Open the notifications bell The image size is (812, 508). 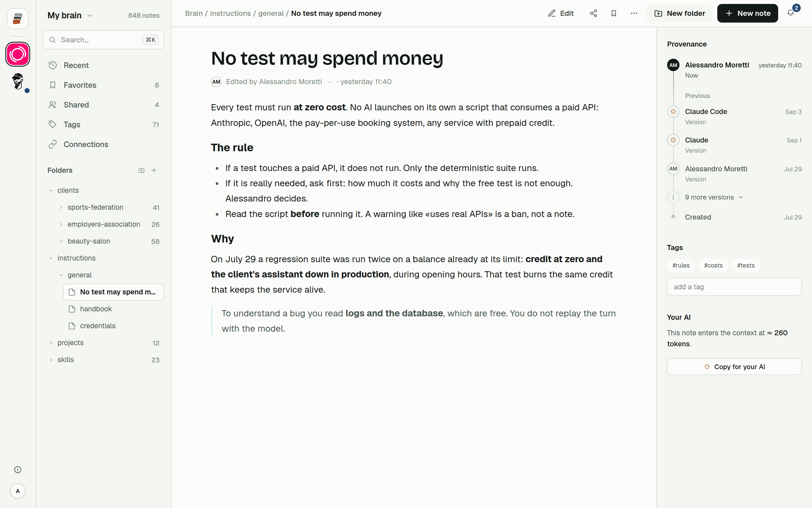(x=791, y=14)
